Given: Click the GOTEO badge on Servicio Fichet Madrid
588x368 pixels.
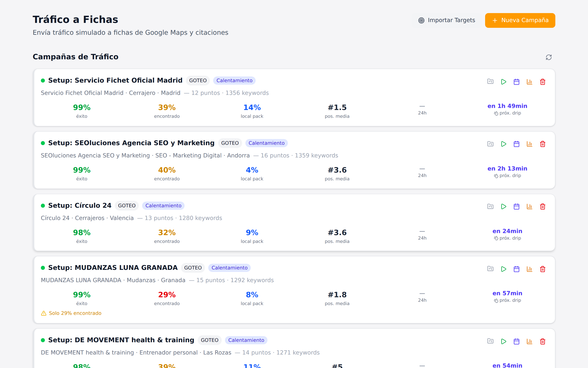Looking at the screenshot, I should click(198, 81).
